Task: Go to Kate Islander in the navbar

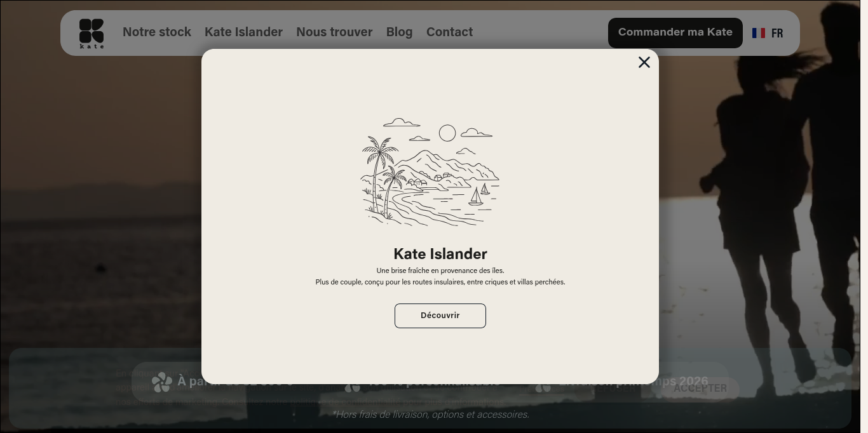Action: coord(243,32)
